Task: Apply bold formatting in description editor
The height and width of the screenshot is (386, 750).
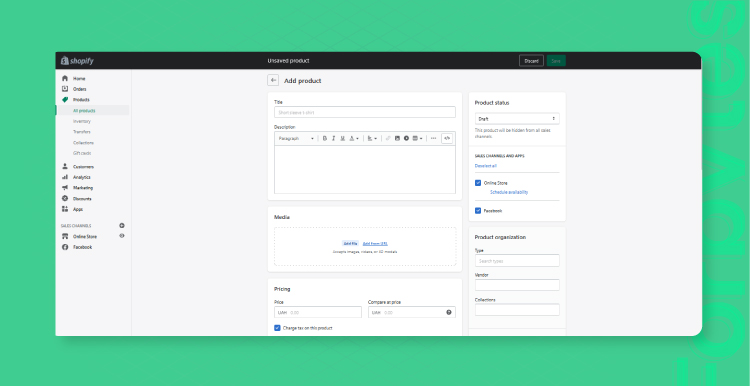Action: (x=325, y=138)
